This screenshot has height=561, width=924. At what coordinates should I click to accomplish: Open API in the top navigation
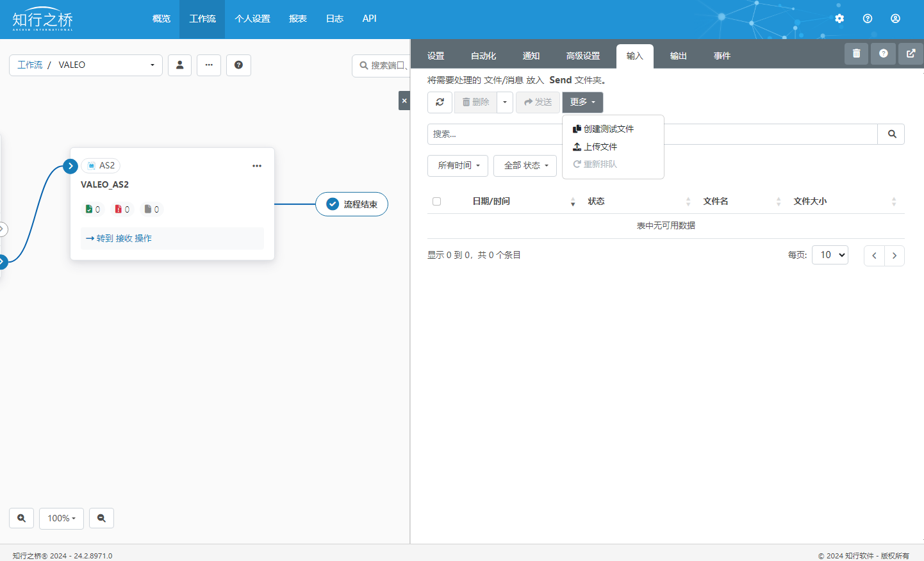tap(370, 19)
